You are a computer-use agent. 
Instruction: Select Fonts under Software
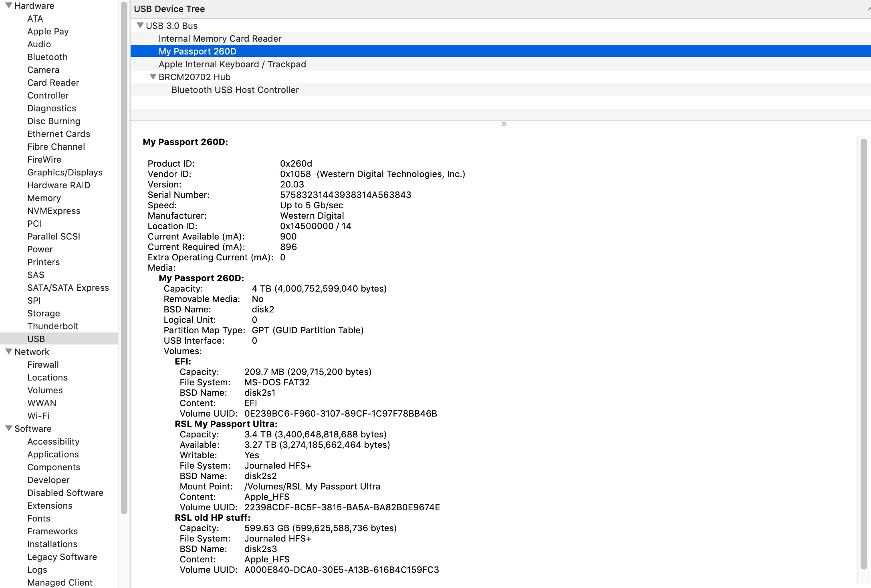39,518
